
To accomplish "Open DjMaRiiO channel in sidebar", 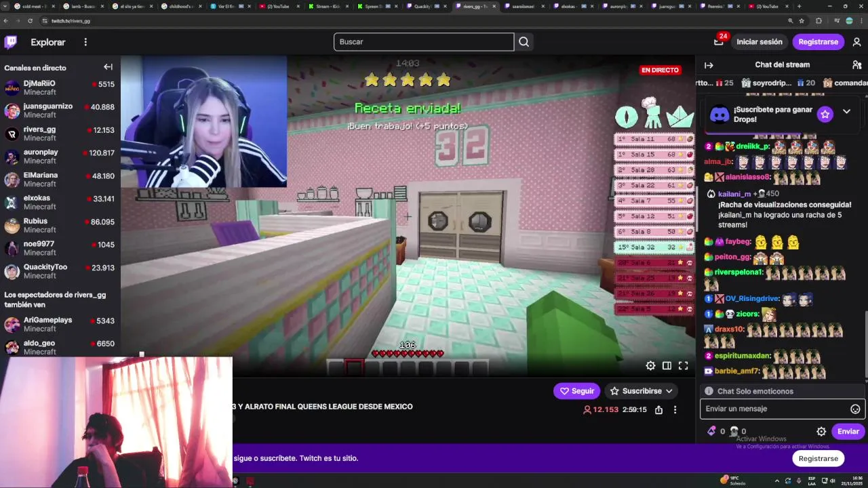I will [x=60, y=87].
